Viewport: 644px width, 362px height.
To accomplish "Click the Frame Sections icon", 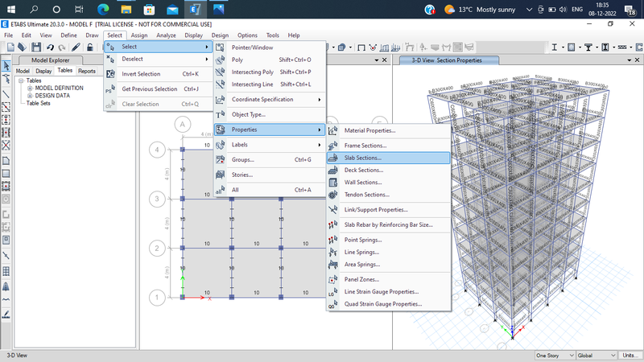I will coord(333,146).
